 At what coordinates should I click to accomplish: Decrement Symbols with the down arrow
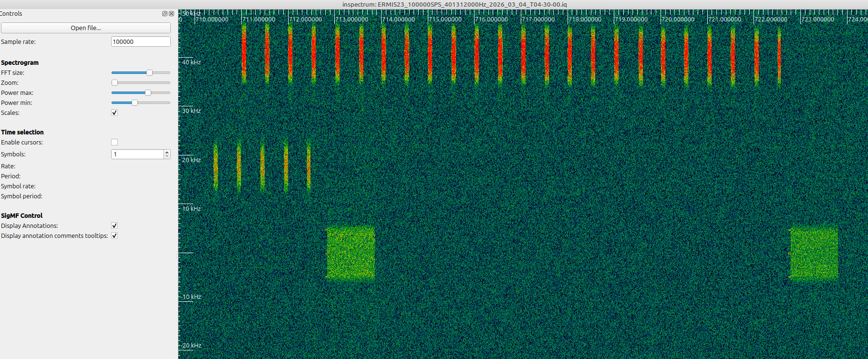pyautogui.click(x=167, y=156)
